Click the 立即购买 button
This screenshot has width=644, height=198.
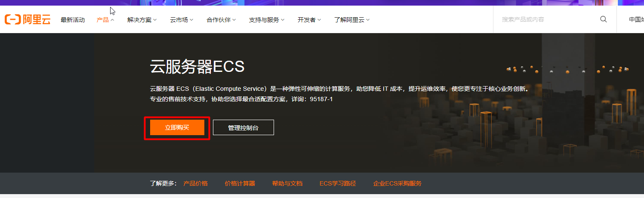tap(177, 127)
